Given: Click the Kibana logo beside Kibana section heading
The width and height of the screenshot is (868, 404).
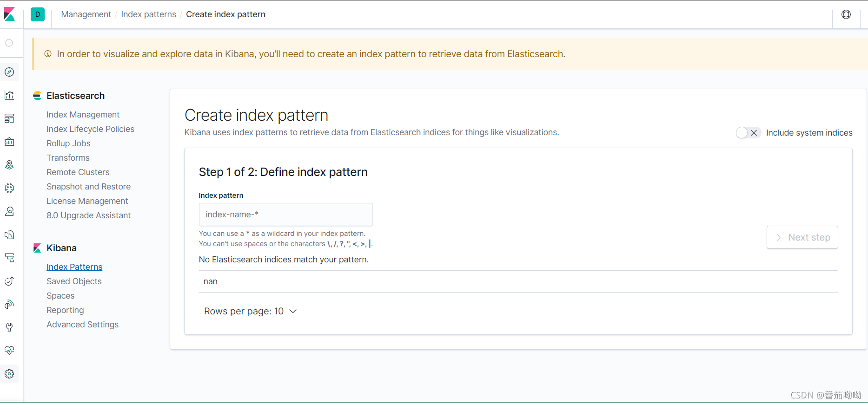Looking at the screenshot, I should [37, 248].
